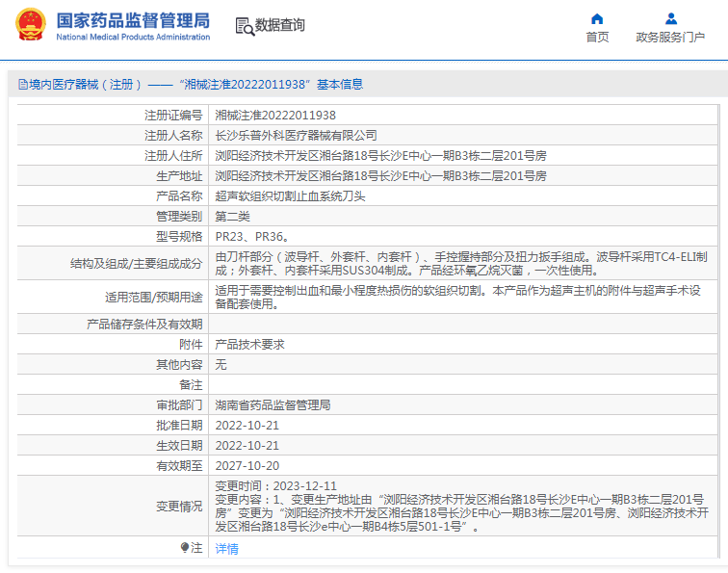Viewport: 728px width, 573px height.
Task: Click 批准日期 value 2022-10-21
Action: click(247, 426)
